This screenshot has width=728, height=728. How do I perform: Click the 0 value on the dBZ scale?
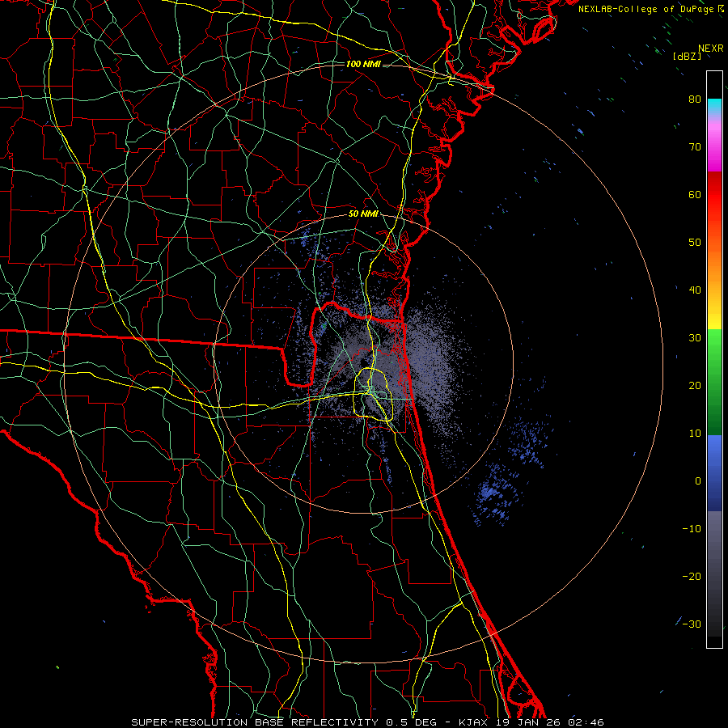coord(698,481)
